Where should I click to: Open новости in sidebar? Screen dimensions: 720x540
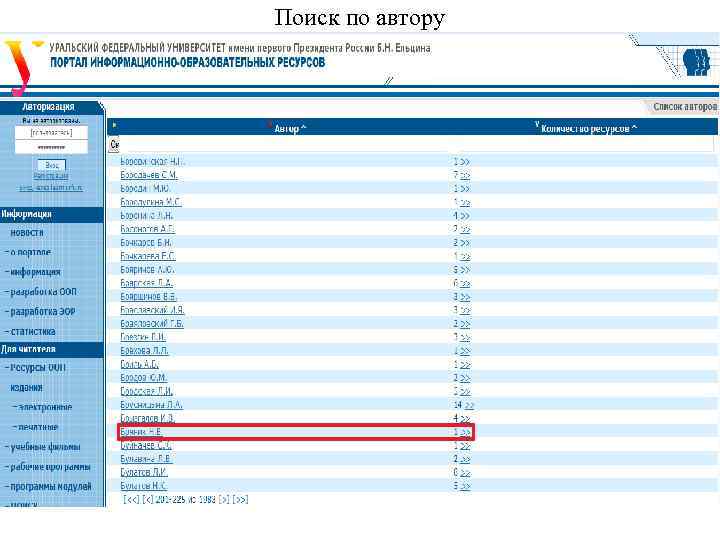27,233
